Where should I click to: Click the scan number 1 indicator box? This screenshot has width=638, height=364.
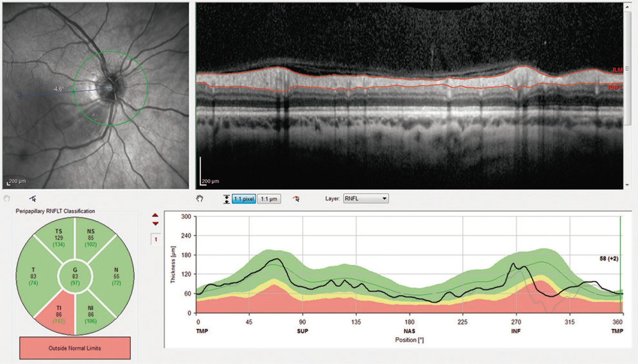pyautogui.click(x=156, y=239)
